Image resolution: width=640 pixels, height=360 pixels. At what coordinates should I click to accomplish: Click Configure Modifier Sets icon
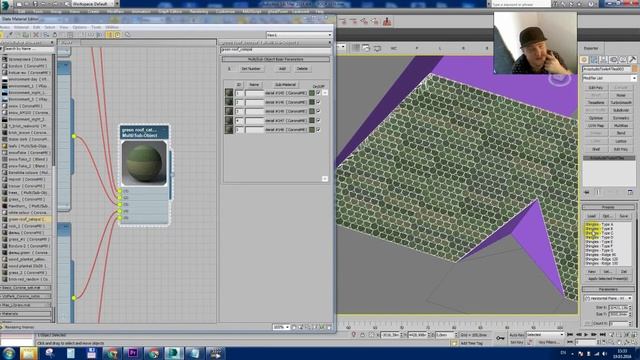(x=630, y=192)
